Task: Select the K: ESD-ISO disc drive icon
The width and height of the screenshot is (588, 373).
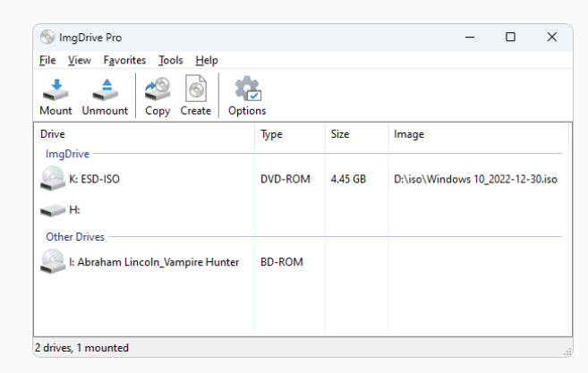Action: 53,178
